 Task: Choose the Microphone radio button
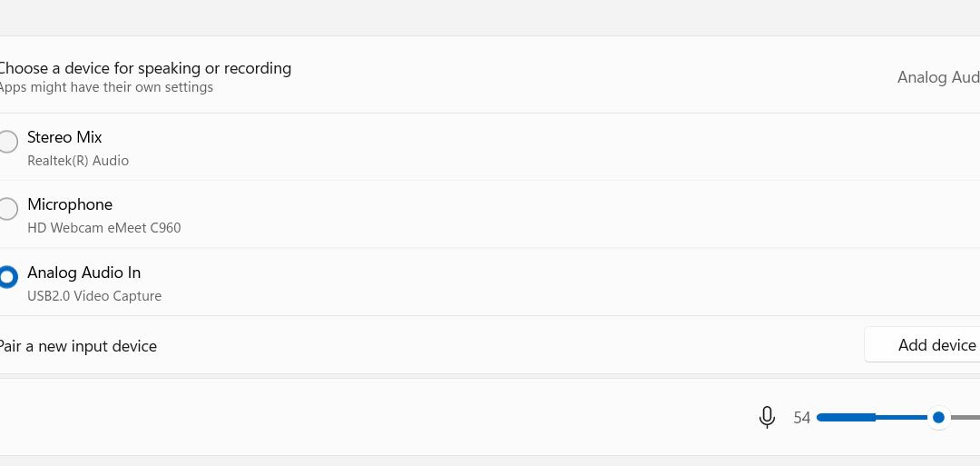coord(7,209)
